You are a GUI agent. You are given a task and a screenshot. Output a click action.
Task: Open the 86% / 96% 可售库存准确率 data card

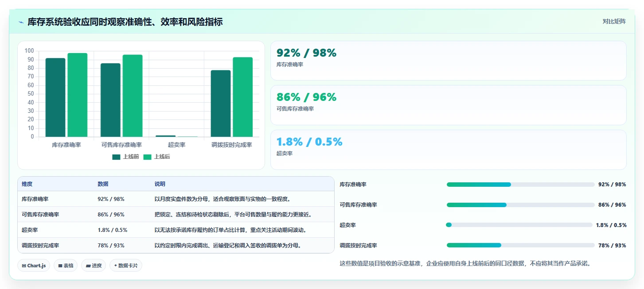449,105
